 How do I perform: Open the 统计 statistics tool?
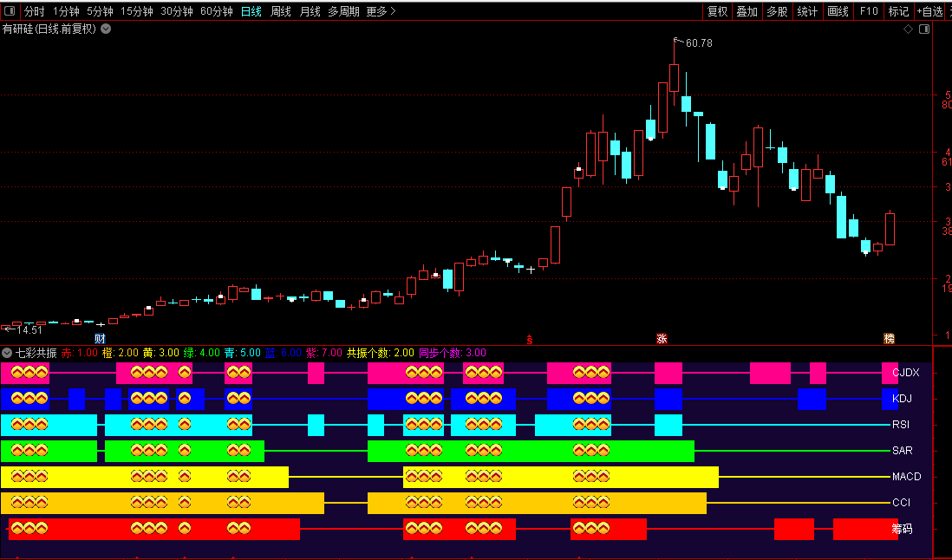(807, 11)
